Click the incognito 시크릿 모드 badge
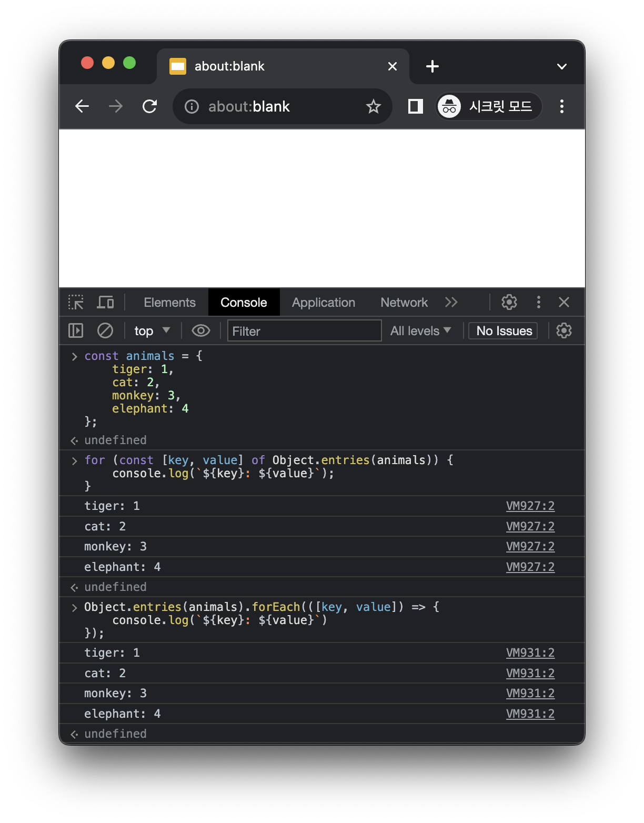 pos(489,106)
